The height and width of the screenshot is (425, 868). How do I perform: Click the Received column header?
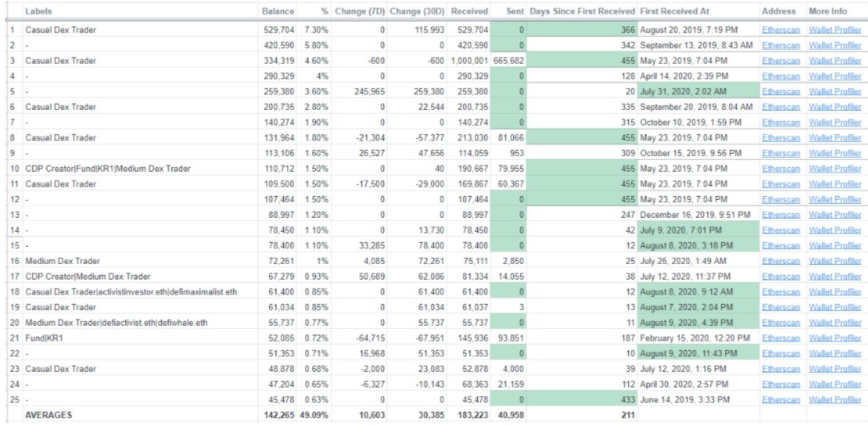pyautogui.click(x=469, y=12)
